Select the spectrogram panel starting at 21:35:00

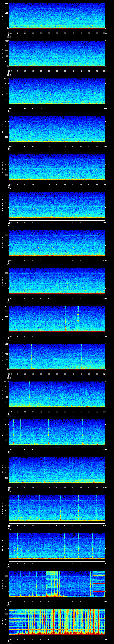point(57,546)
